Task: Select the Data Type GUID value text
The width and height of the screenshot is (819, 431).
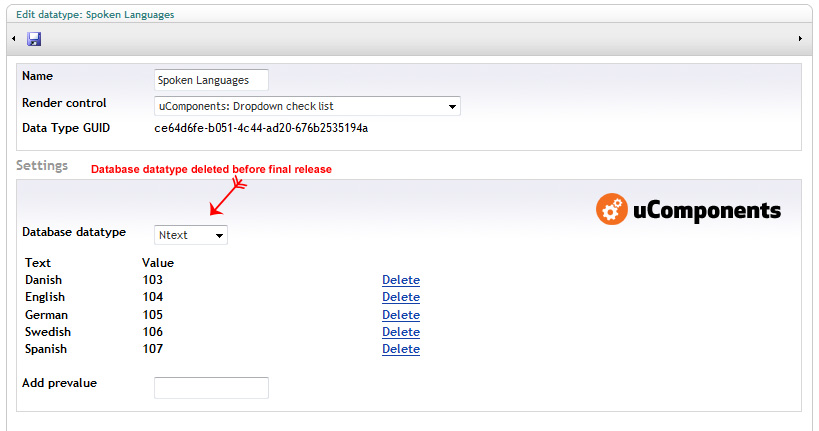Action: tap(261, 128)
